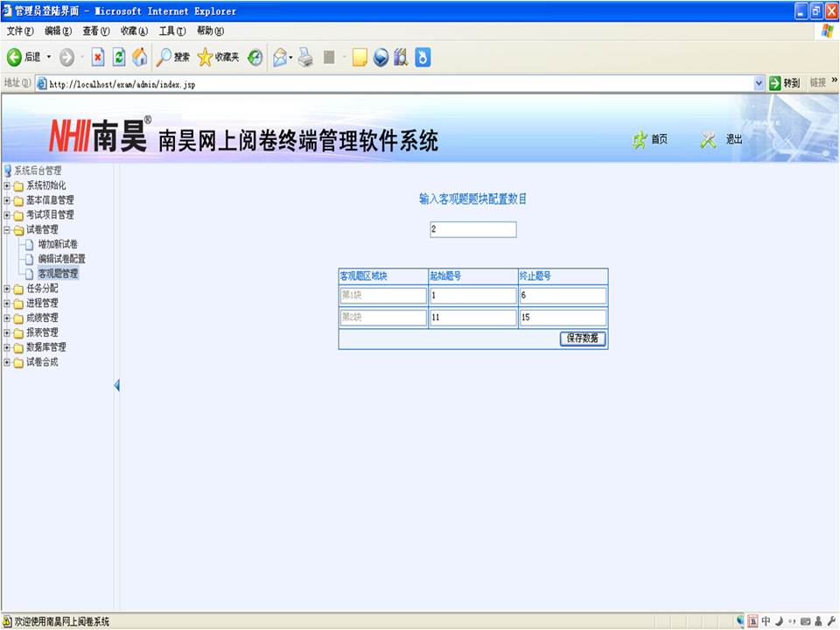Screen dimensions: 840x630
Task: Click the browser Home icon in toolbar
Action: [x=139, y=57]
